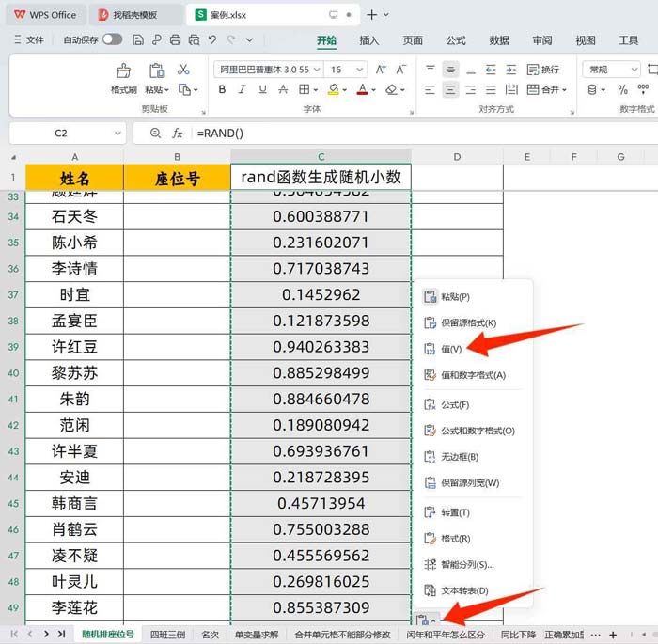Screen dimensions: 658x644
Task: Open the font name dropdown
Action: pyautogui.click(x=317, y=70)
